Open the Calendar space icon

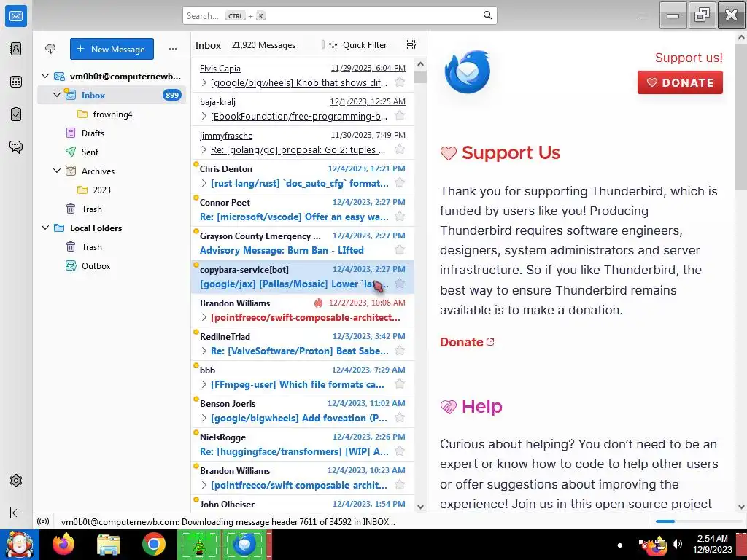click(16, 82)
